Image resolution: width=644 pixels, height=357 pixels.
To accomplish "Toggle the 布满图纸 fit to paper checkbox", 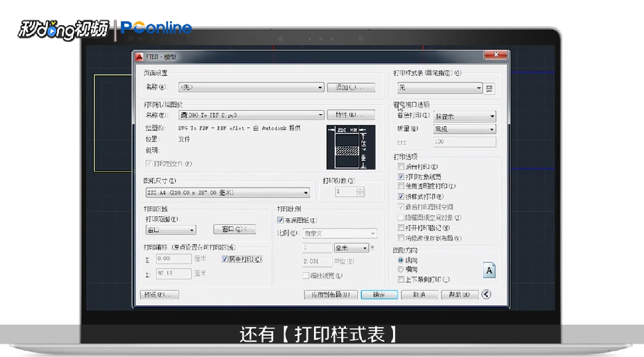I will click(281, 220).
